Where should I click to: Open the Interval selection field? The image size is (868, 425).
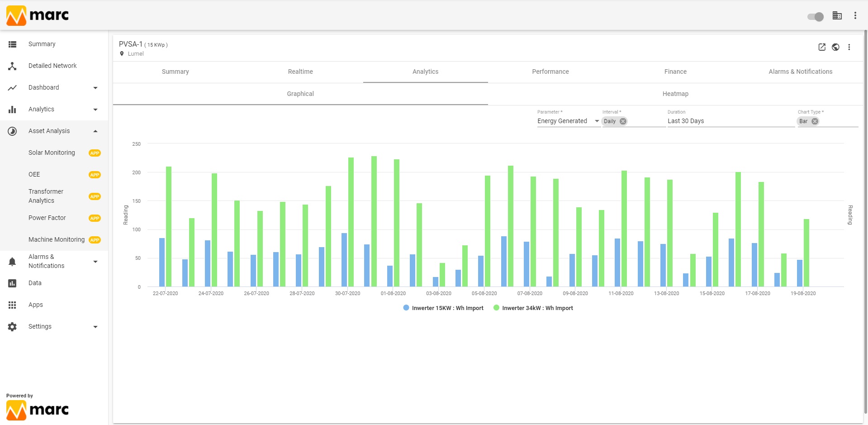(634, 121)
